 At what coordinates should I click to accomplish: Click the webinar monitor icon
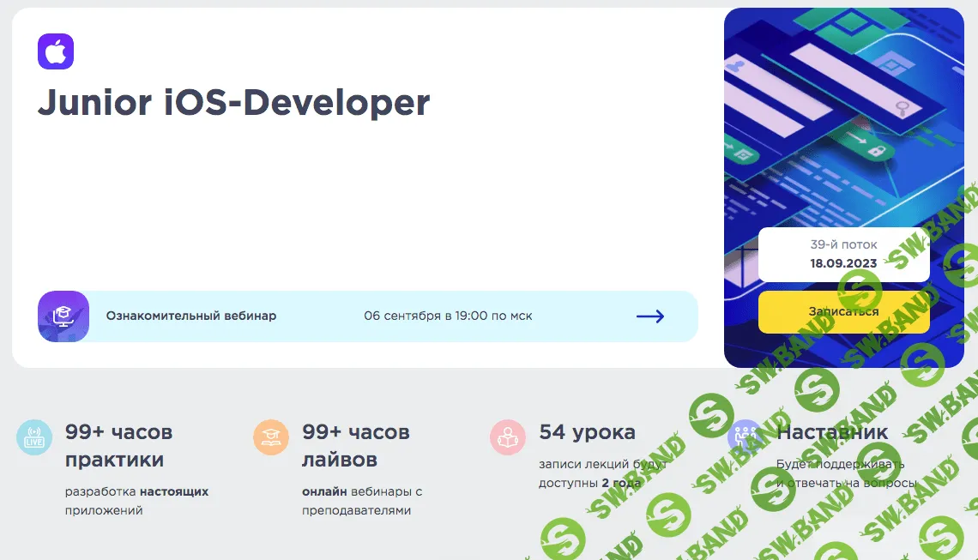63,316
